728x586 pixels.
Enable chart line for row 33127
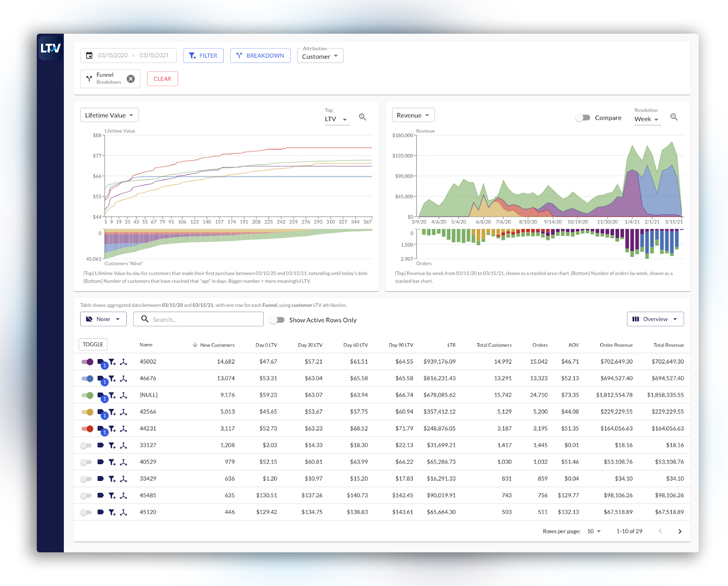click(x=86, y=445)
